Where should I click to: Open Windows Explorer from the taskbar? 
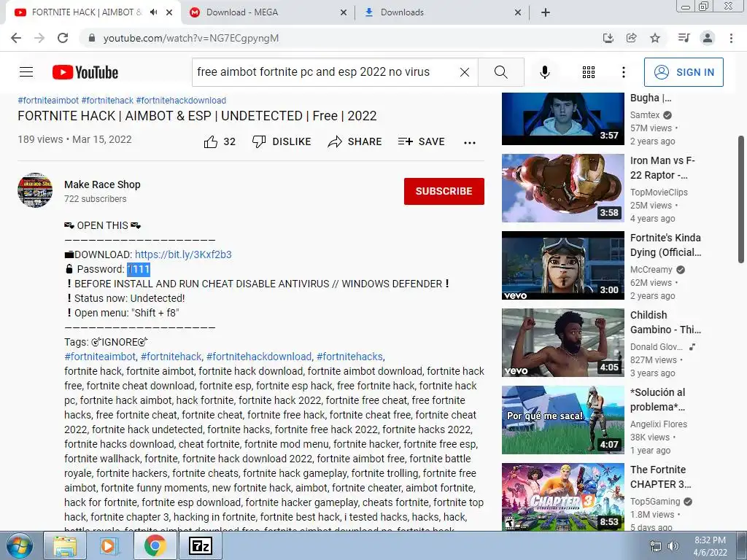(x=65, y=545)
